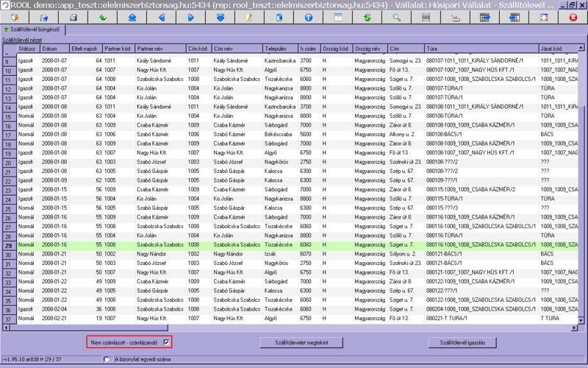Click the magnifying glass search icon
The height and width of the screenshot is (368, 588).
click(x=395, y=18)
